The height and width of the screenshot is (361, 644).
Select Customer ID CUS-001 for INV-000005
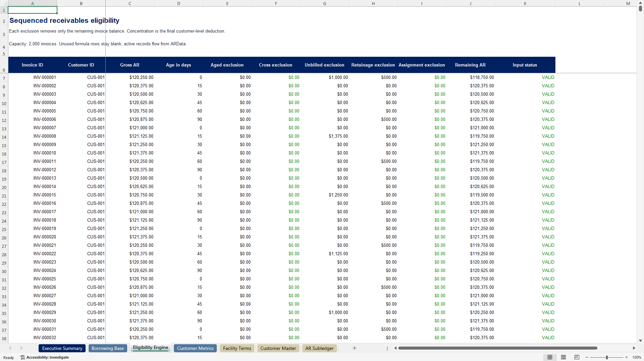coord(81,111)
